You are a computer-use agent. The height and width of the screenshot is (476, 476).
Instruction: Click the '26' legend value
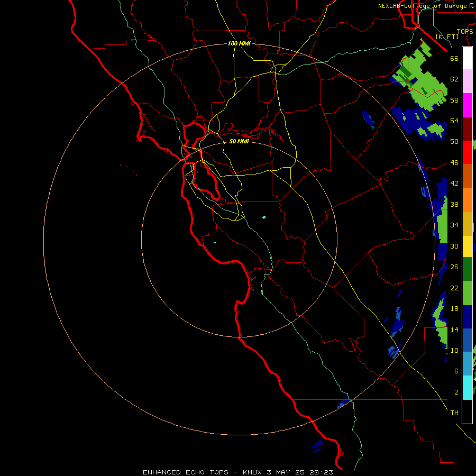click(454, 267)
